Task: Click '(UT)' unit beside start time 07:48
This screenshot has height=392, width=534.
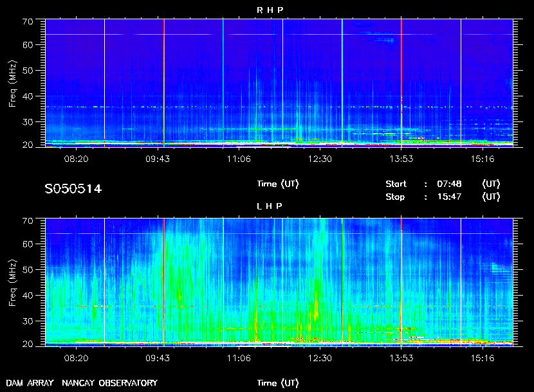Action: [491, 184]
